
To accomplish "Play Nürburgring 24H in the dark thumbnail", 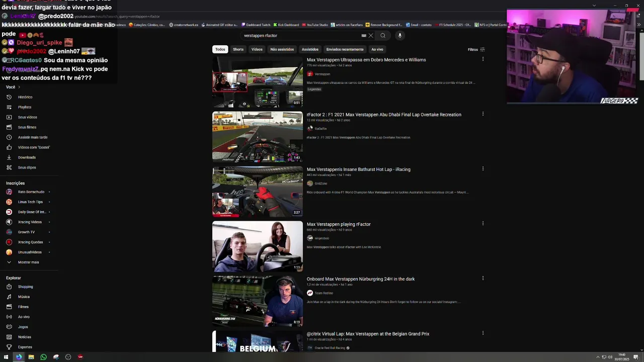I will (258, 301).
